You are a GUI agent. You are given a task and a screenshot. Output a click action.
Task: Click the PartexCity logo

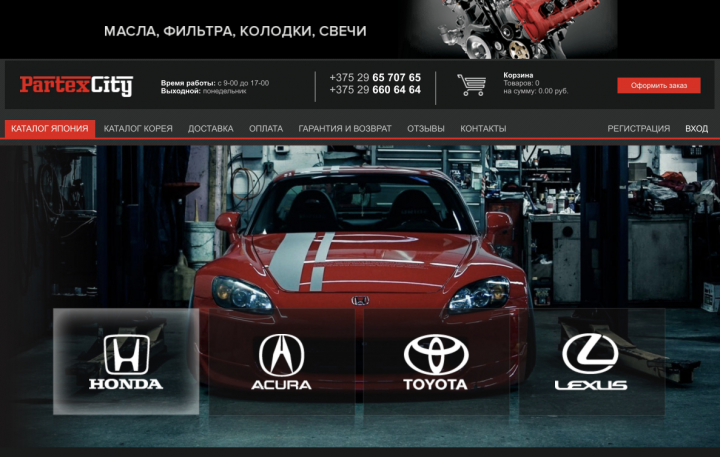click(76, 85)
